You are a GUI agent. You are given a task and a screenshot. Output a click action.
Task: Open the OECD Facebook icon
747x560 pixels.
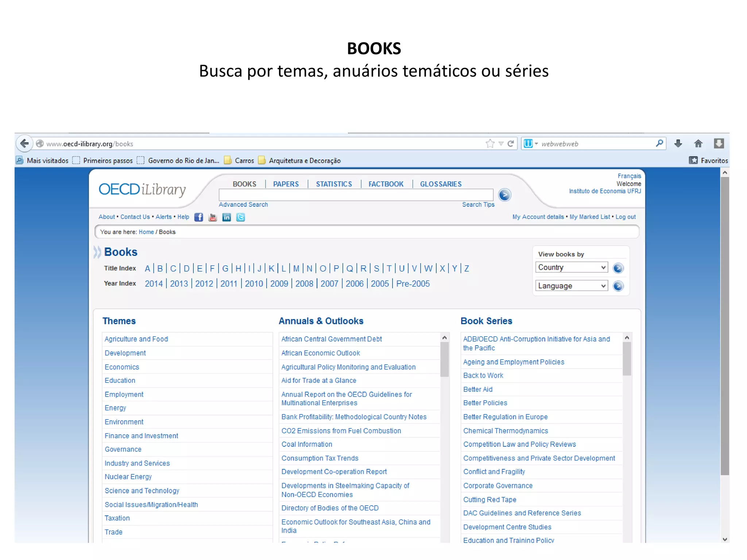tap(198, 217)
